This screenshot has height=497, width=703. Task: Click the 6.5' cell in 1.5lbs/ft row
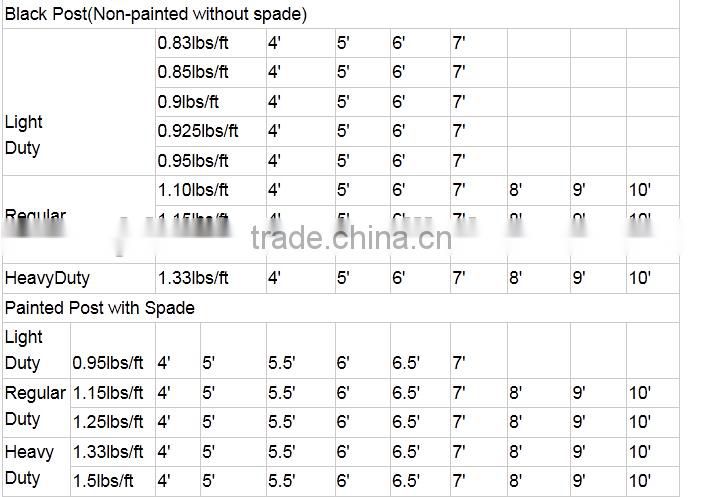coord(405,481)
